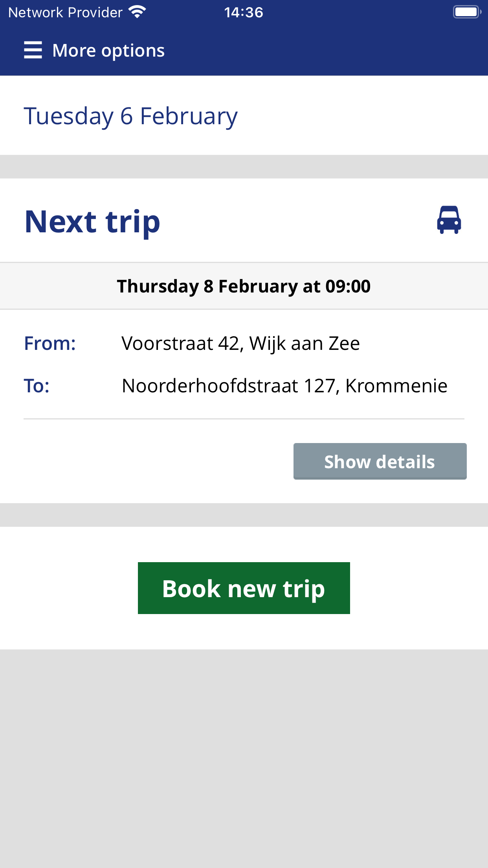Tap the divider line under To address

(244, 419)
